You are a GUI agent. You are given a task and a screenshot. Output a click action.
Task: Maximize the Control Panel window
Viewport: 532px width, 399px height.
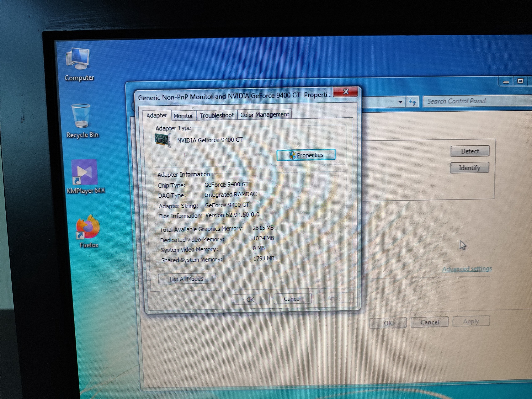[x=520, y=81]
